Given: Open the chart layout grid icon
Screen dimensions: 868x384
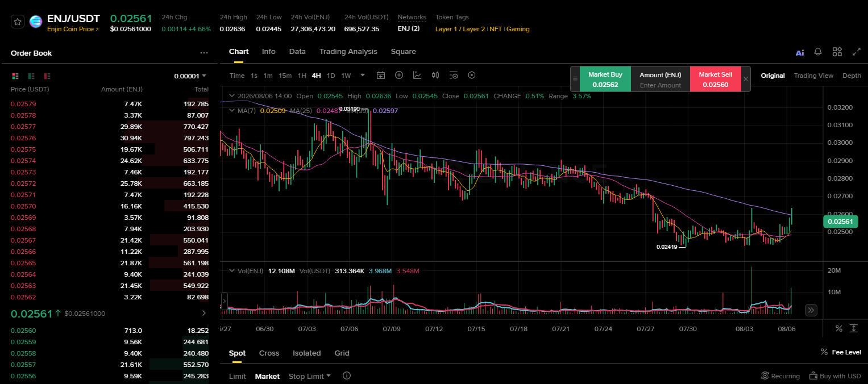Looking at the screenshot, I should [x=837, y=52].
